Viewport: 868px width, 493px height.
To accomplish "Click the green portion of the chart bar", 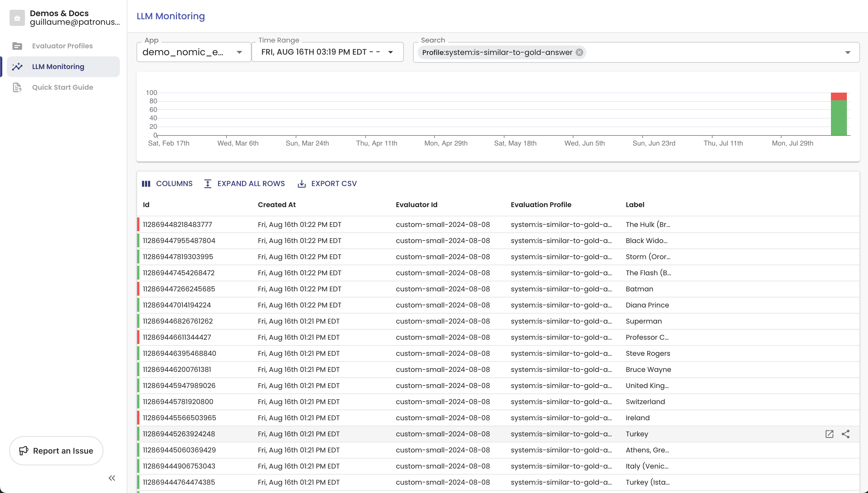I will [x=839, y=118].
